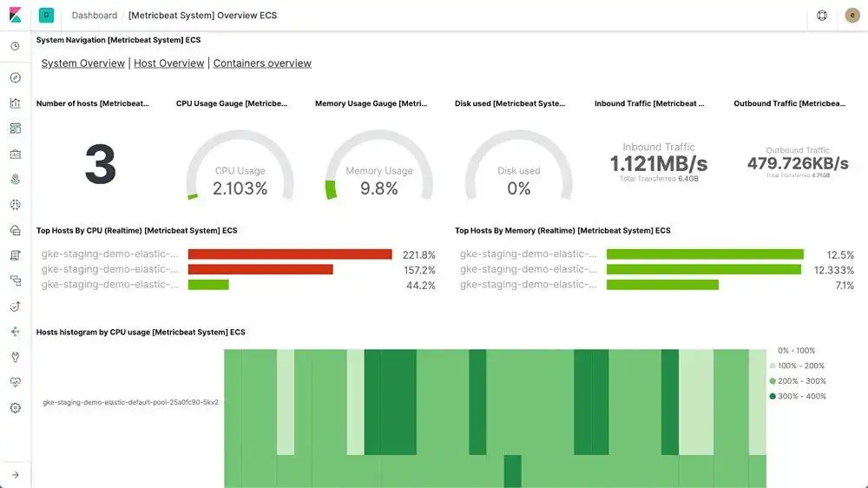Image resolution: width=868 pixels, height=488 pixels.
Task: Open Discover from the compass icon
Action: [15, 77]
